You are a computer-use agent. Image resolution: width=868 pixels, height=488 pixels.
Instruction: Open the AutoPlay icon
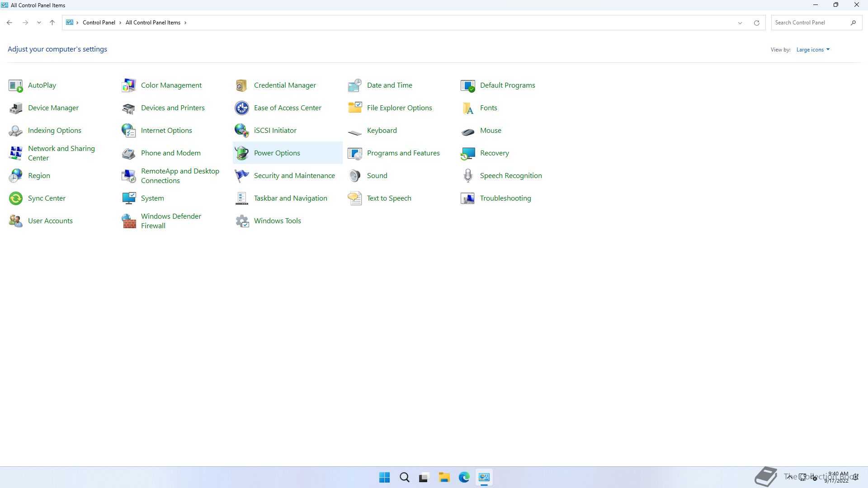[16, 85]
